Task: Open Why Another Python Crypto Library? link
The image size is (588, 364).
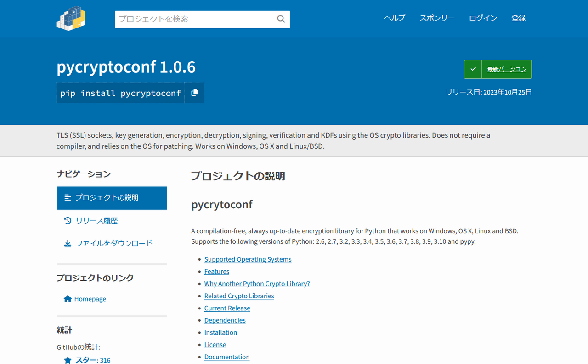Action: [257, 284]
